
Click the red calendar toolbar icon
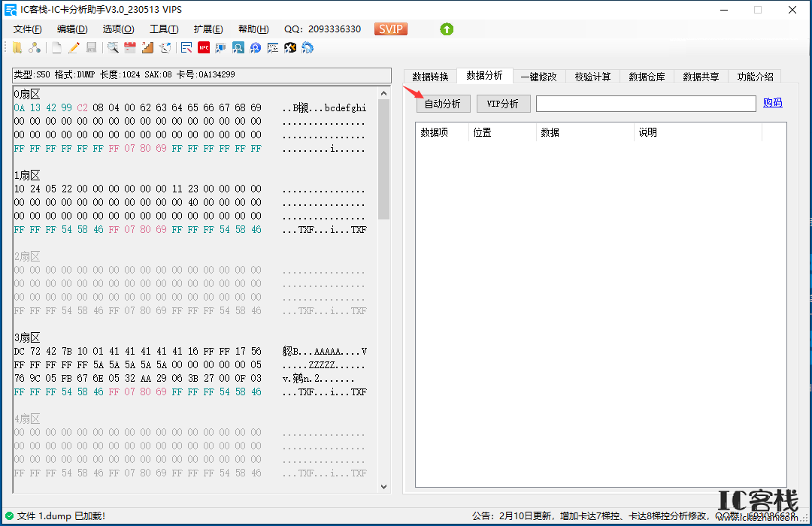pos(130,47)
